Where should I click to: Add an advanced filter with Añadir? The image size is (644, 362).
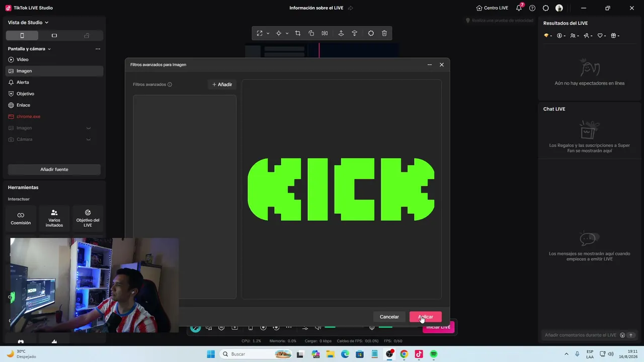click(222, 84)
